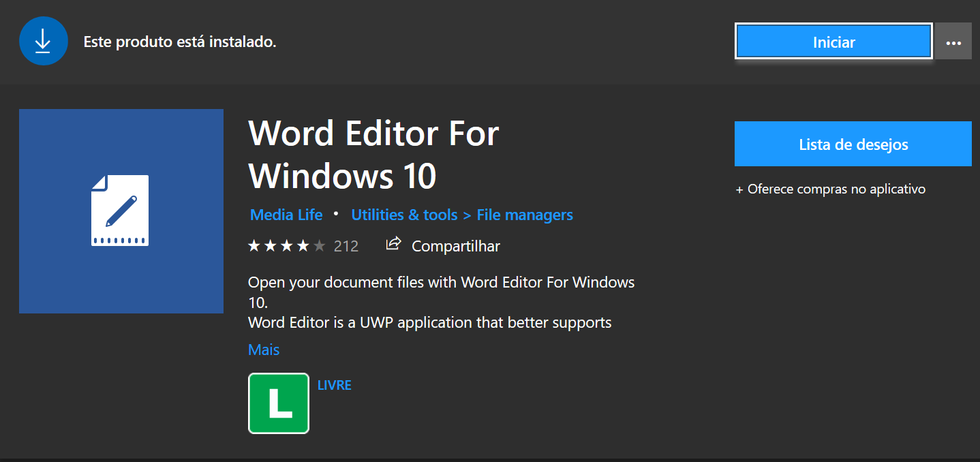Screen dimensions: 980x462
Task: Click the first rating star
Action: 254,246
